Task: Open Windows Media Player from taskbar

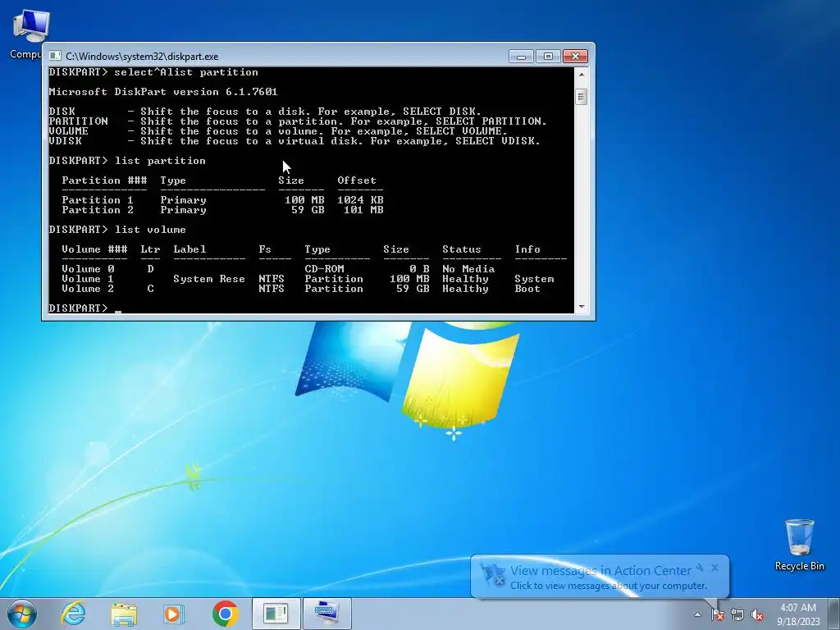Action: coord(174,614)
